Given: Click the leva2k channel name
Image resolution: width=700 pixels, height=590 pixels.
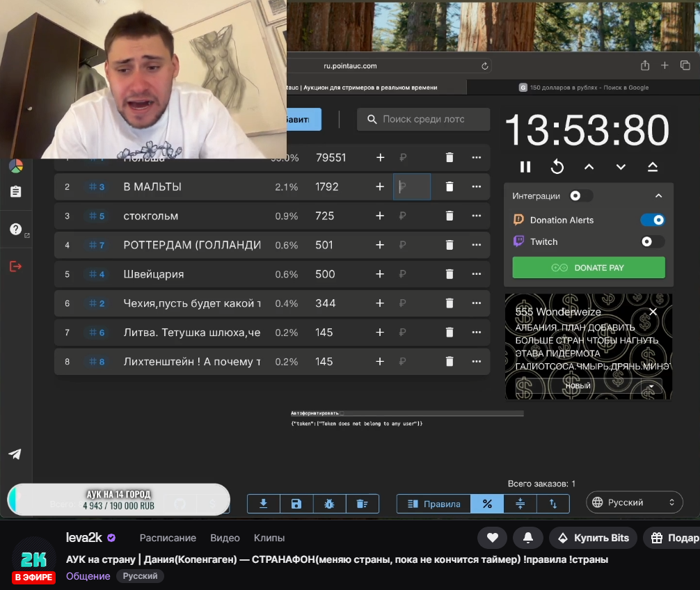Looking at the screenshot, I should pos(84,538).
